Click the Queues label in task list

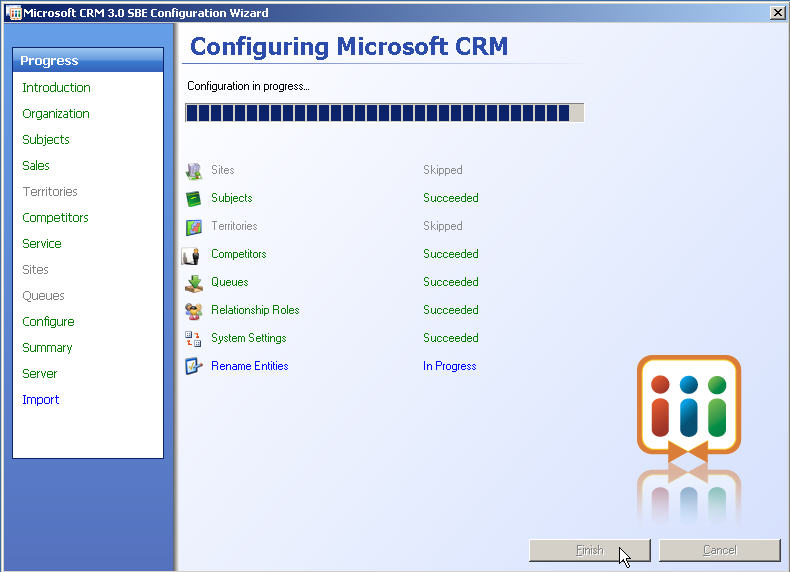coord(230,282)
